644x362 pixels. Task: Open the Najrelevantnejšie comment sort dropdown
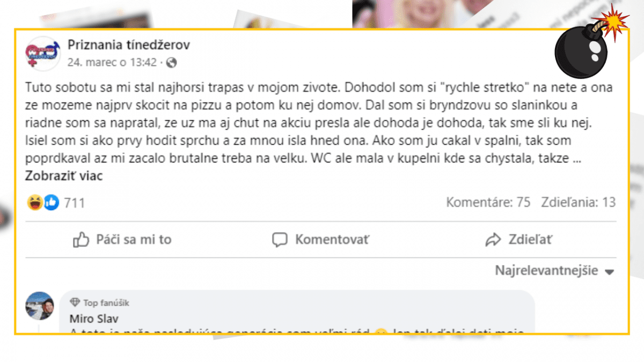click(x=546, y=271)
